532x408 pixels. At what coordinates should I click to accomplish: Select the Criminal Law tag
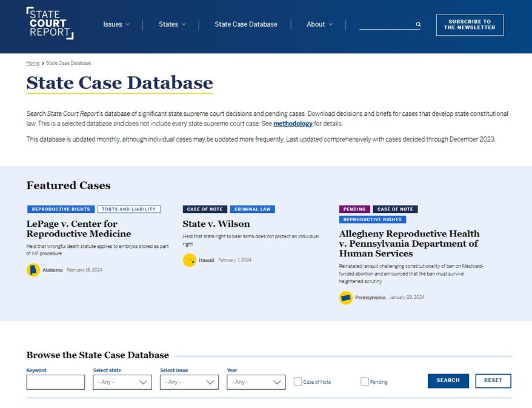253,209
